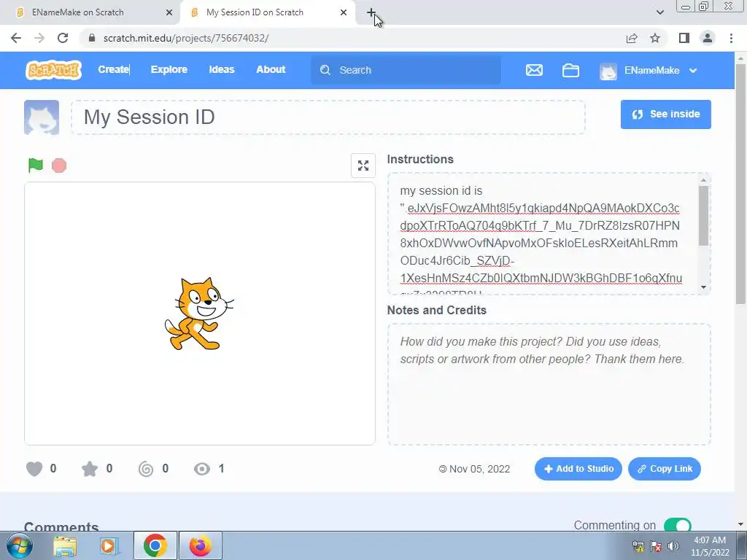Reload the current page
Viewport: 747px width, 560px height.
pos(63,38)
